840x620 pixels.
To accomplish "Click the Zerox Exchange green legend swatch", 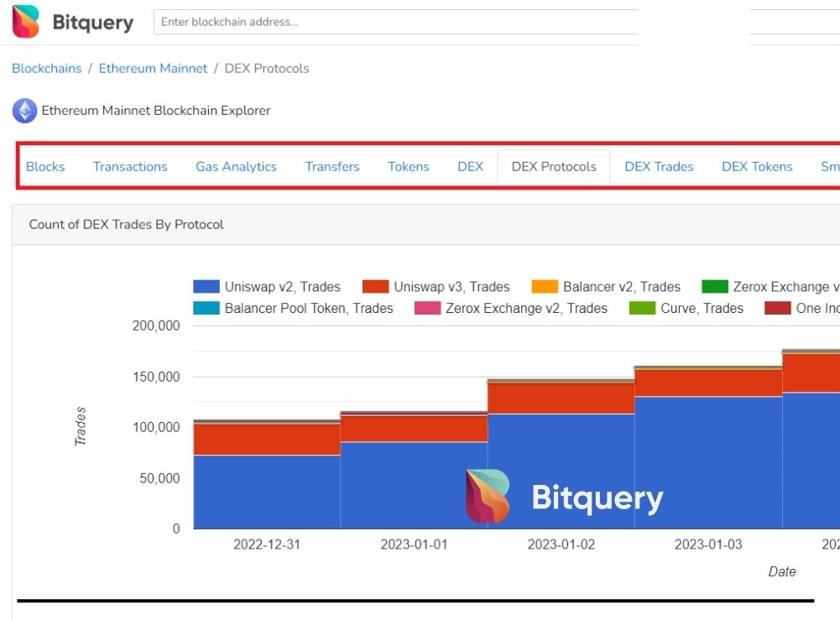I will tap(715, 286).
